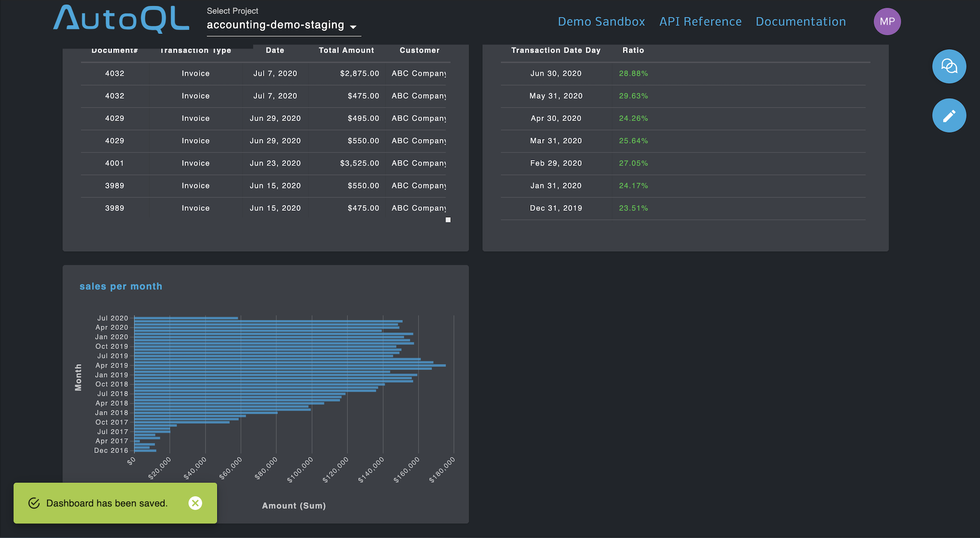Click the AutoQL logo

coord(121,19)
